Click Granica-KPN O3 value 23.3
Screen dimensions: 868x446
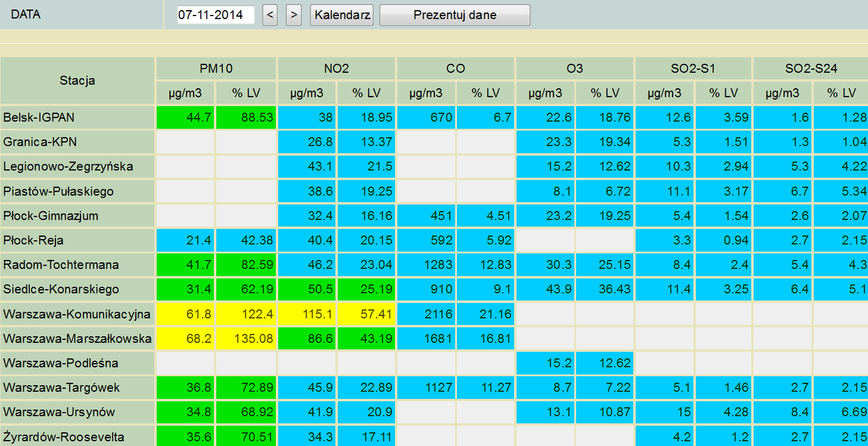(x=545, y=142)
